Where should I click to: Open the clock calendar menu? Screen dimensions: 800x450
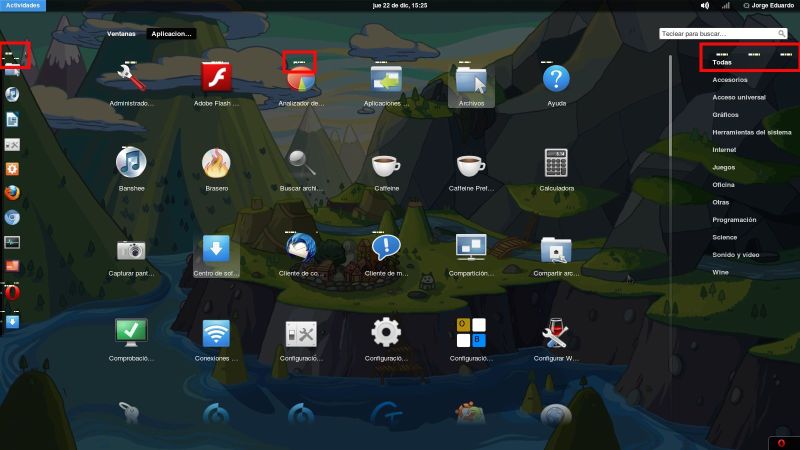tap(399, 5)
